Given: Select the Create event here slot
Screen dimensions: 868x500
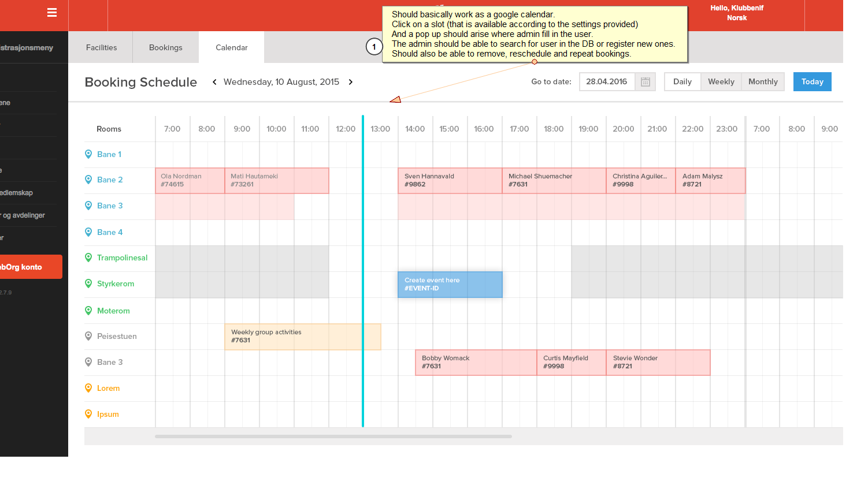Looking at the screenshot, I should (450, 285).
